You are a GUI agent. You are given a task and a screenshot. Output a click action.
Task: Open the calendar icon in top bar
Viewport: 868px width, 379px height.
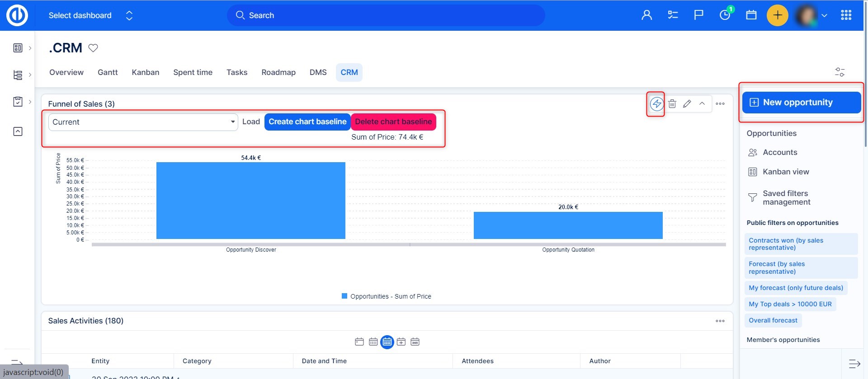click(751, 15)
